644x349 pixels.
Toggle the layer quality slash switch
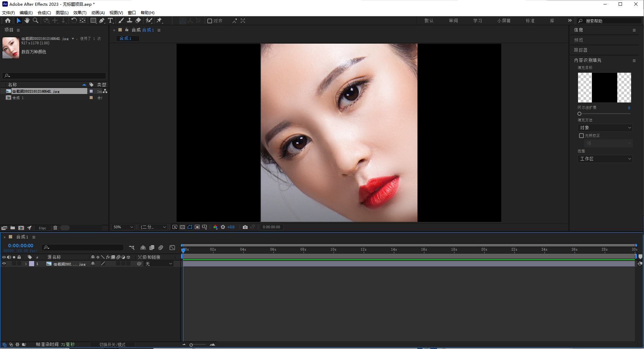103,264
